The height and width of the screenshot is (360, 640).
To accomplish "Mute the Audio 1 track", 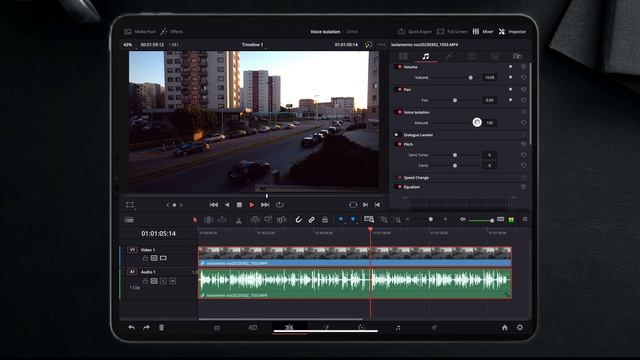I will click(172, 281).
